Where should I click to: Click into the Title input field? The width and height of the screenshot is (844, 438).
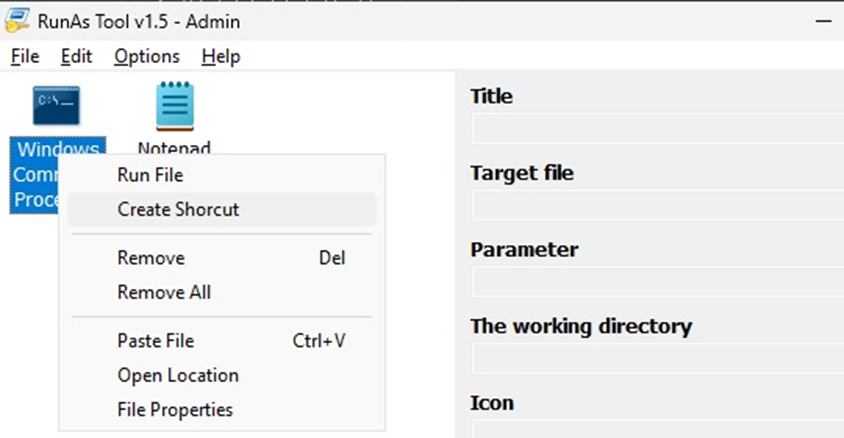click(658, 128)
